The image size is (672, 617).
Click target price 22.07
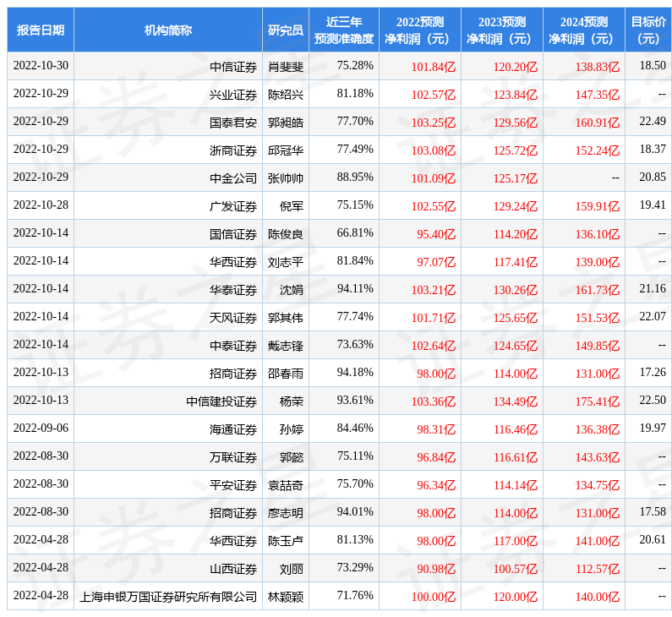coord(653,316)
